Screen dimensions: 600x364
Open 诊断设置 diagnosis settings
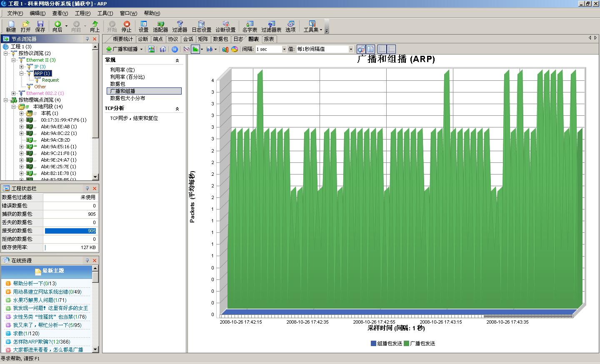(225, 26)
